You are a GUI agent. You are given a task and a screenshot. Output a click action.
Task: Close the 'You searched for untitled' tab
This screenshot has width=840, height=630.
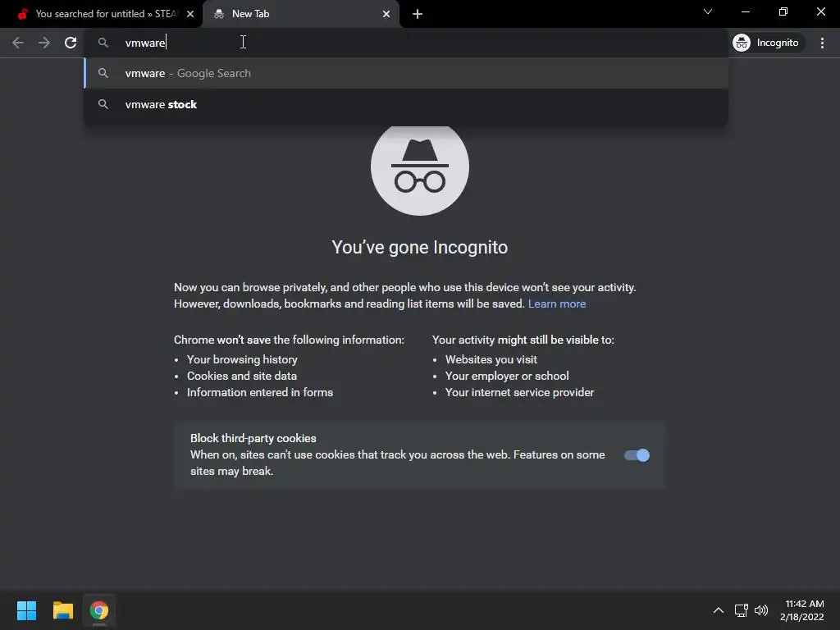click(190, 14)
